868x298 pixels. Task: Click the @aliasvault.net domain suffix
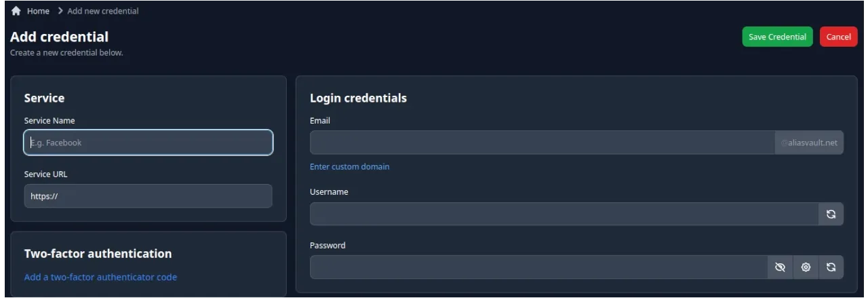coord(809,143)
